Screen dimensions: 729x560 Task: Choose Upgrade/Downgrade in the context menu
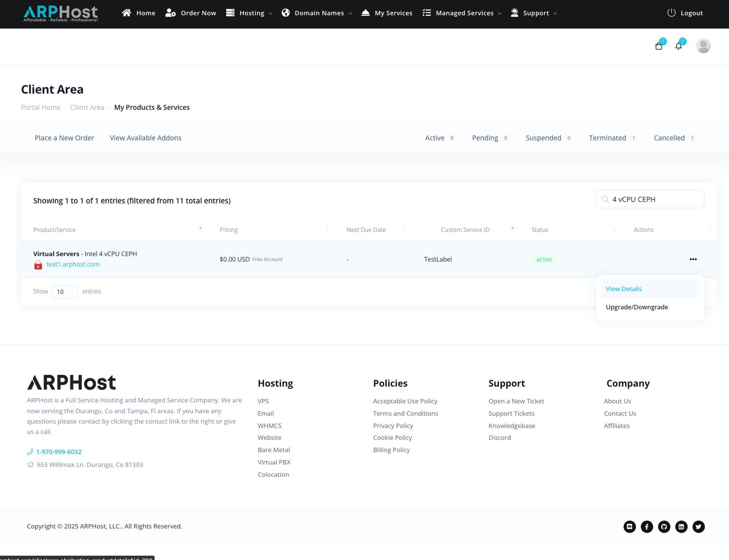pyautogui.click(x=637, y=307)
